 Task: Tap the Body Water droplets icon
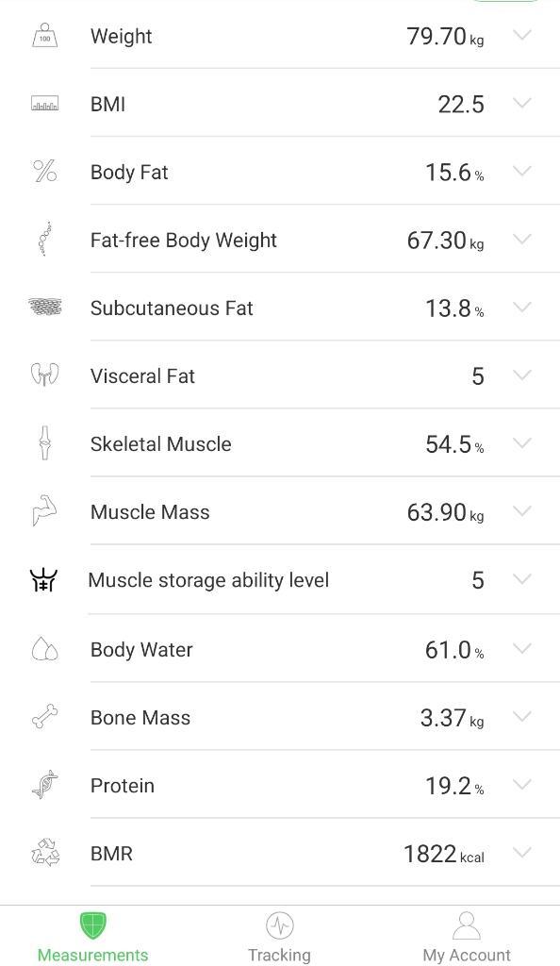[44, 649]
